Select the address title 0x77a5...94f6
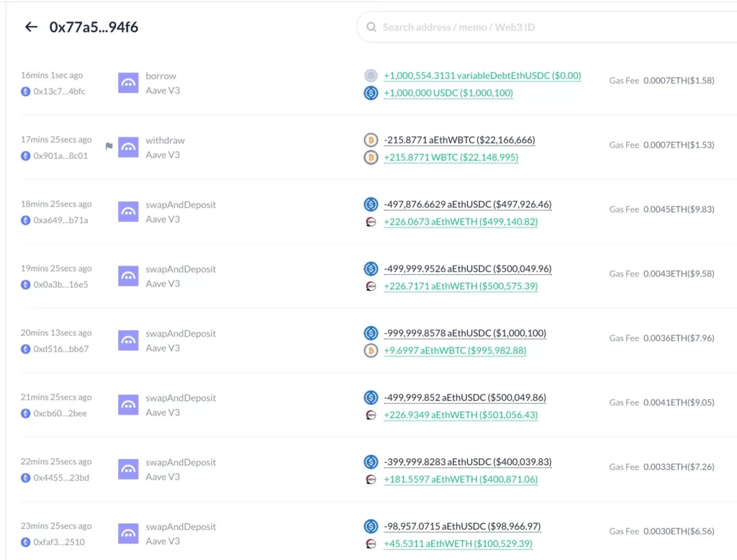 tap(94, 27)
